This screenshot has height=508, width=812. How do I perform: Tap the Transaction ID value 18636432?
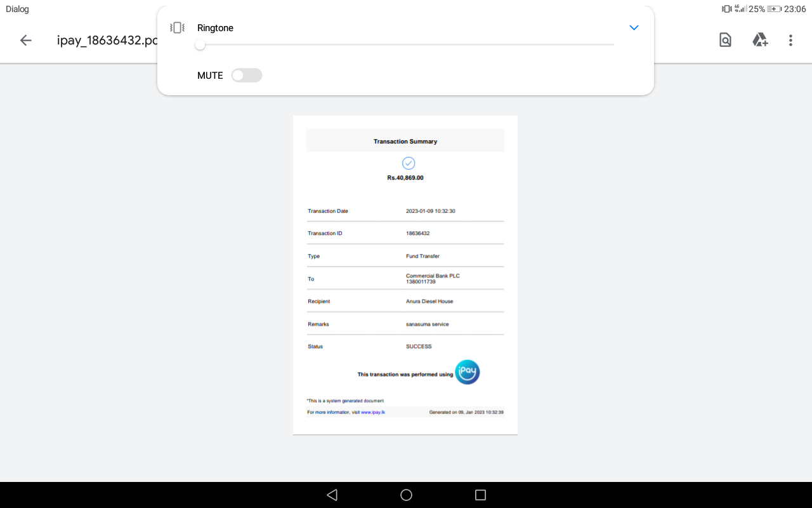(417, 233)
